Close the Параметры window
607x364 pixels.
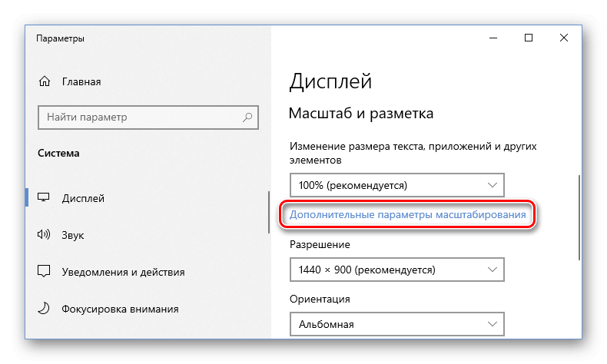click(x=564, y=38)
